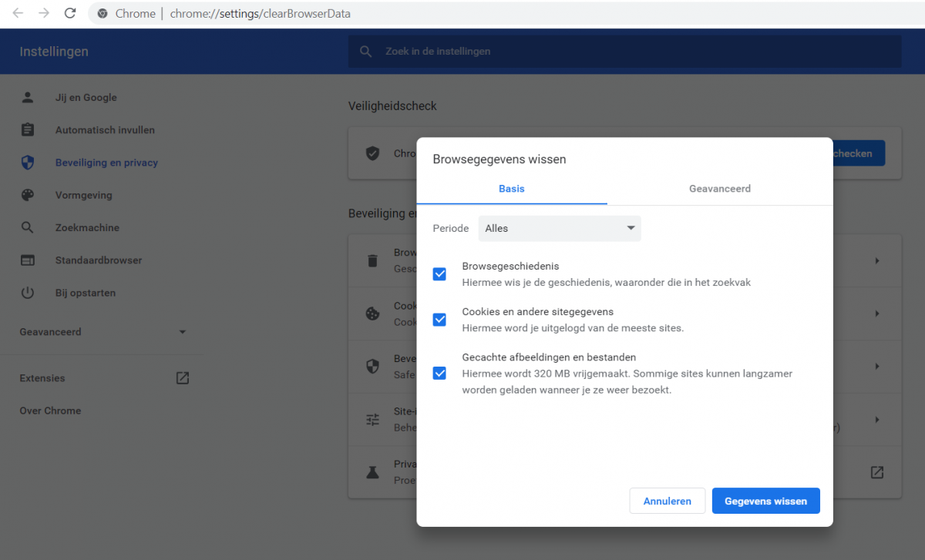The height and width of the screenshot is (560, 925).
Task: Click the Annuleren button
Action: [667, 501]
